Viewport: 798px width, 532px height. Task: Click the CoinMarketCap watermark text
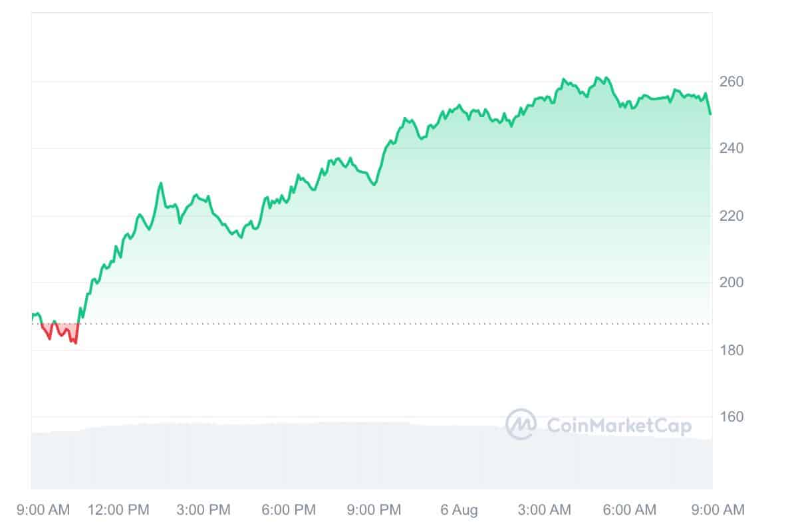pos(618,425)
